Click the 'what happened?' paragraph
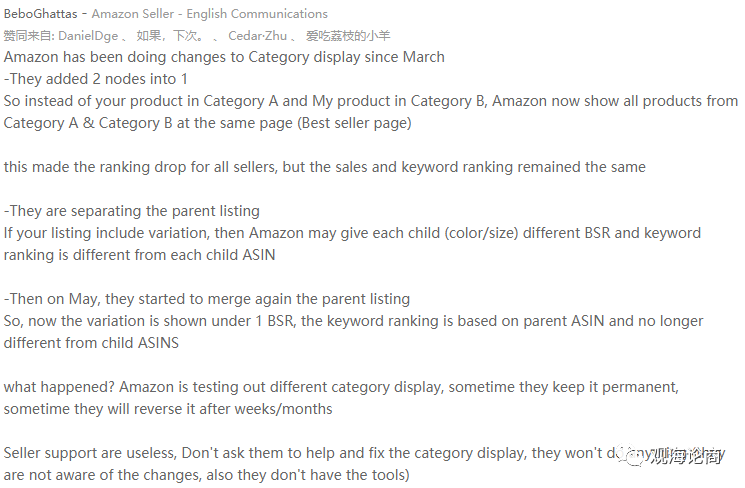745x488 pixels. pos(341,398)
